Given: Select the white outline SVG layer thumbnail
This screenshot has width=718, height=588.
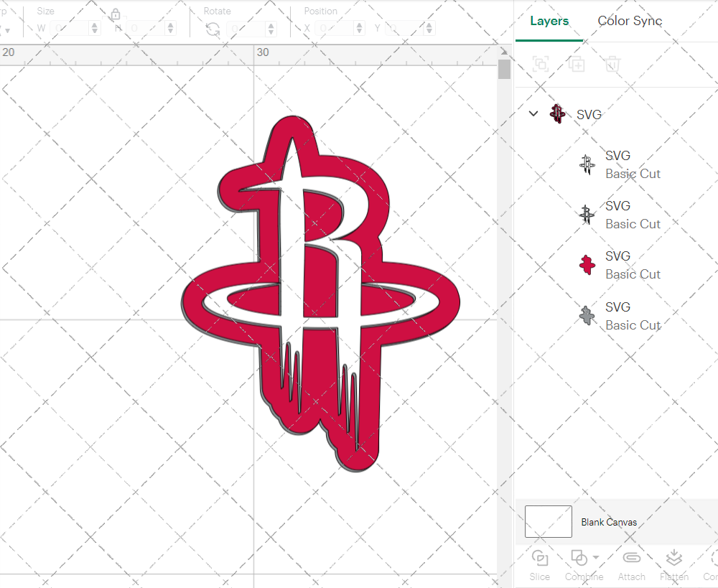Looking at the screenshot, I should (x=587, y=164).
